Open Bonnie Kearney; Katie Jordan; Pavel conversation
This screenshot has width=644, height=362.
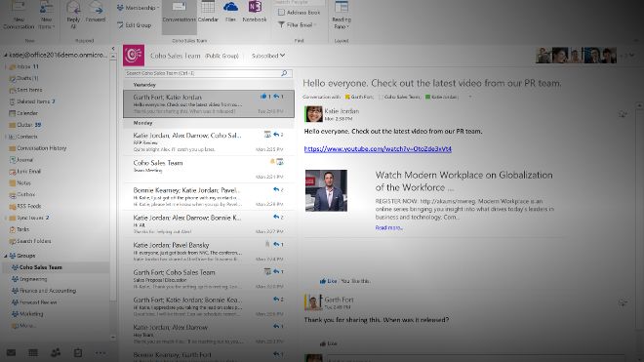click(209, 197)
